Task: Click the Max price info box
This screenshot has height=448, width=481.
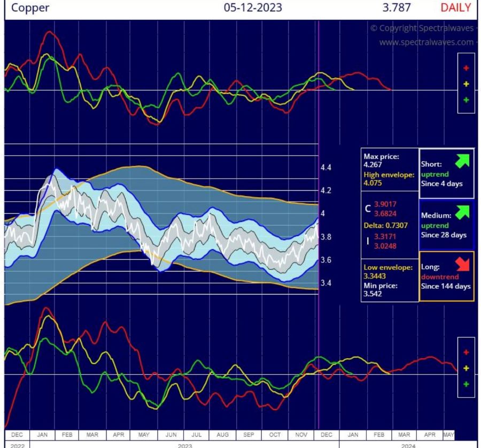Action: [x=387, y=168]
